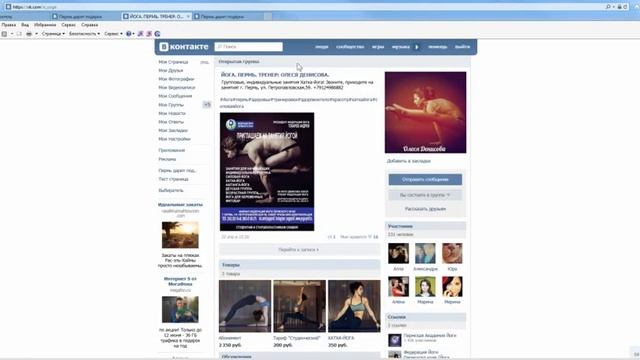640x360 pixels.
Task: Click the +1 counter beside Мои Группы
Action: 207,105
